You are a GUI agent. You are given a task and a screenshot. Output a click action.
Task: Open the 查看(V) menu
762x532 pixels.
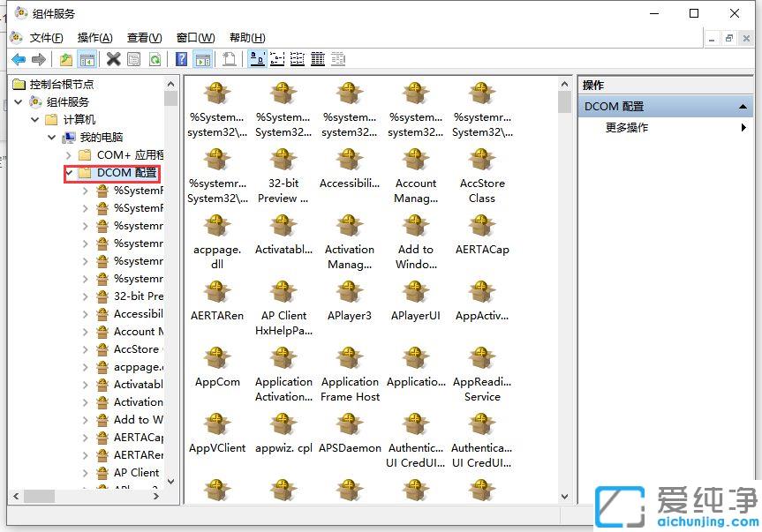[144, 38]
